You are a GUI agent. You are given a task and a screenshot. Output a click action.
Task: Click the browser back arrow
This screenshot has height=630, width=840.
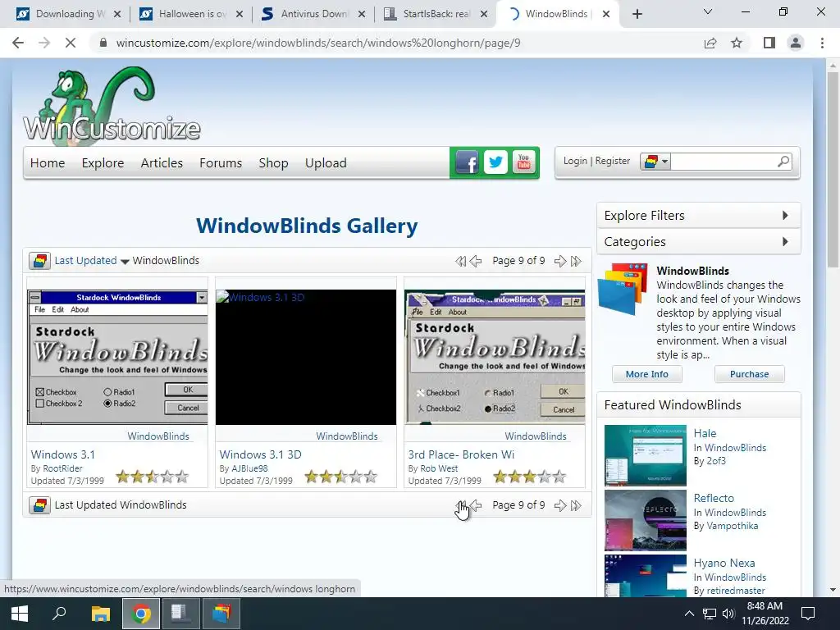[x=18, y=43]
